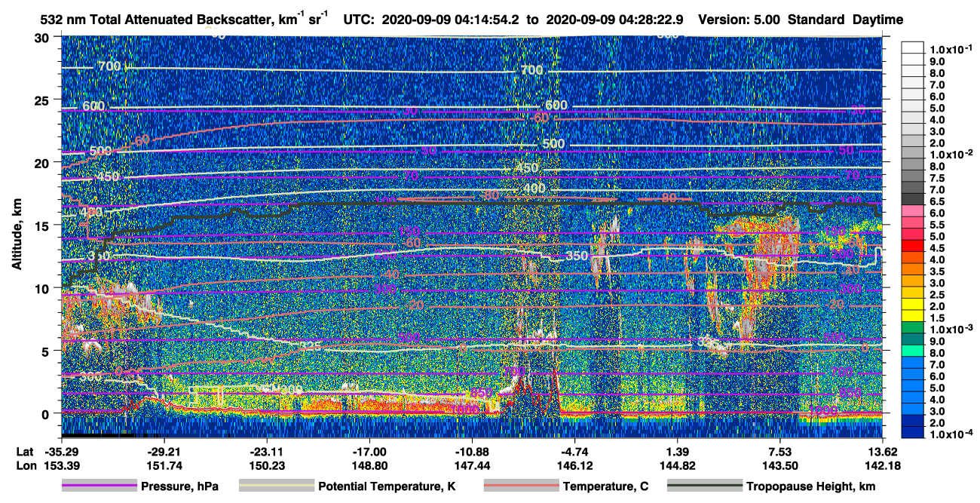Image resolution: width=980 pixels, height=503 pixels.
Task: Click the 'Potential Temperature, K' legend label
Action: pos(387,486)
